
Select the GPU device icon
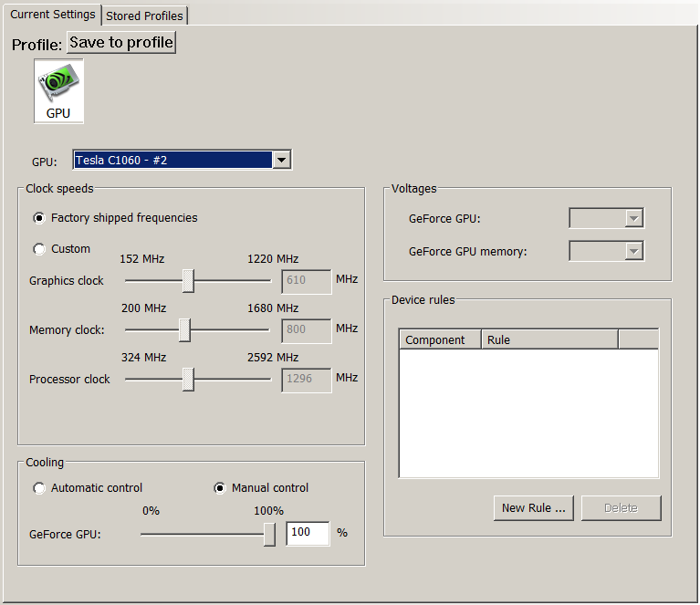[58, 91]
